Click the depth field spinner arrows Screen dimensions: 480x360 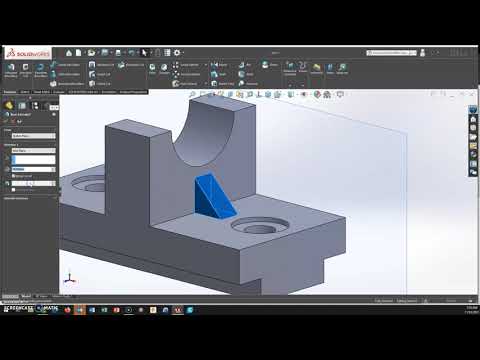[x=53, y=169]
